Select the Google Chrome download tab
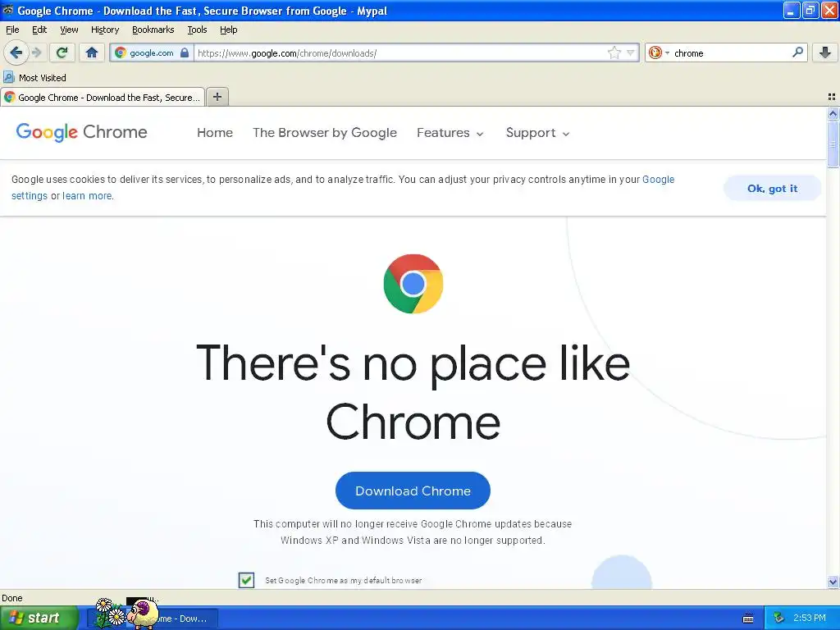 tap(103, 97)
